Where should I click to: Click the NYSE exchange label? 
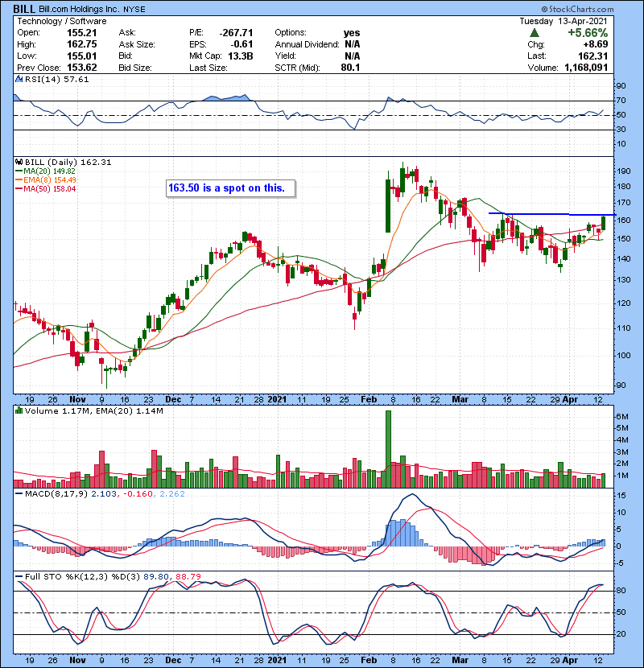click(x=134, y=10)
